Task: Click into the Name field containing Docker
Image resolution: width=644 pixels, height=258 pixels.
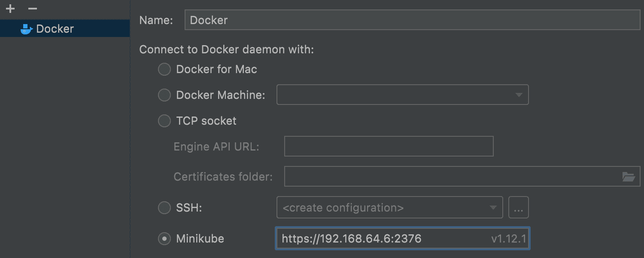Action: point(412,20)
